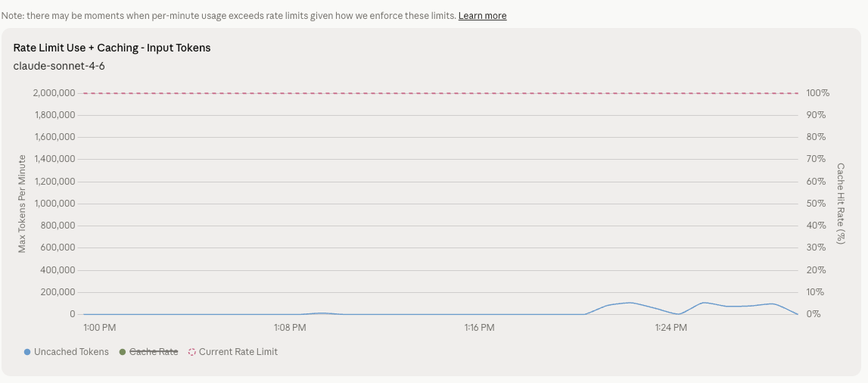Open the Learn more link

[482, 16]
